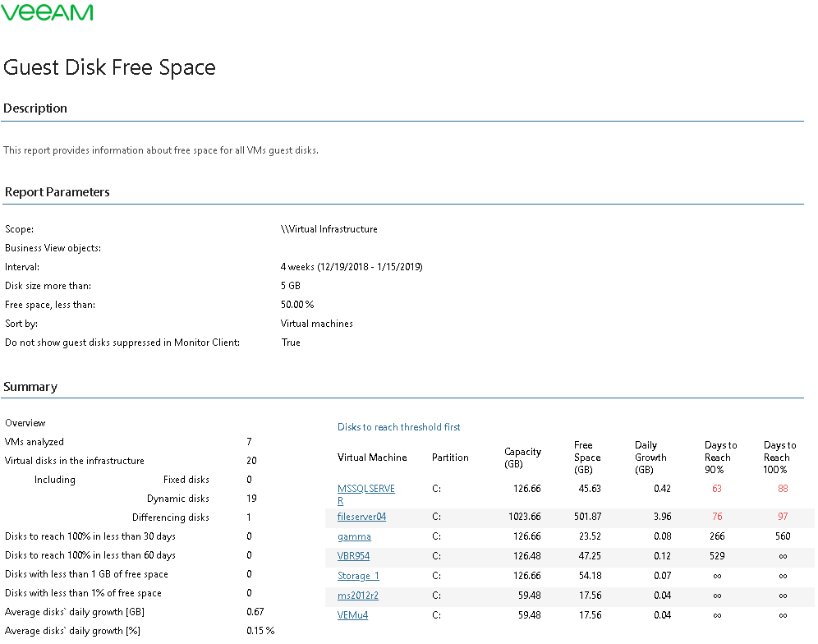
Task: Select the '5 GB' disk size value
Action: pos(290,286)
